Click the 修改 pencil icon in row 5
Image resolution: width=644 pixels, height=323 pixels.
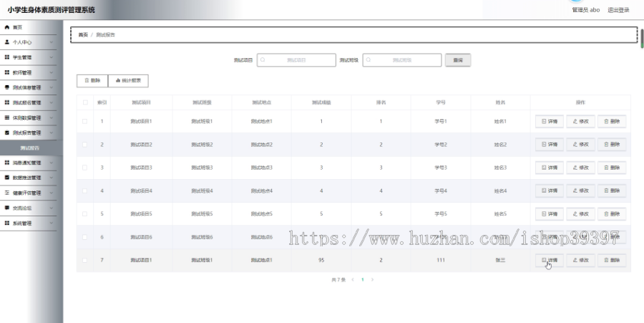[x=575, y=213]
